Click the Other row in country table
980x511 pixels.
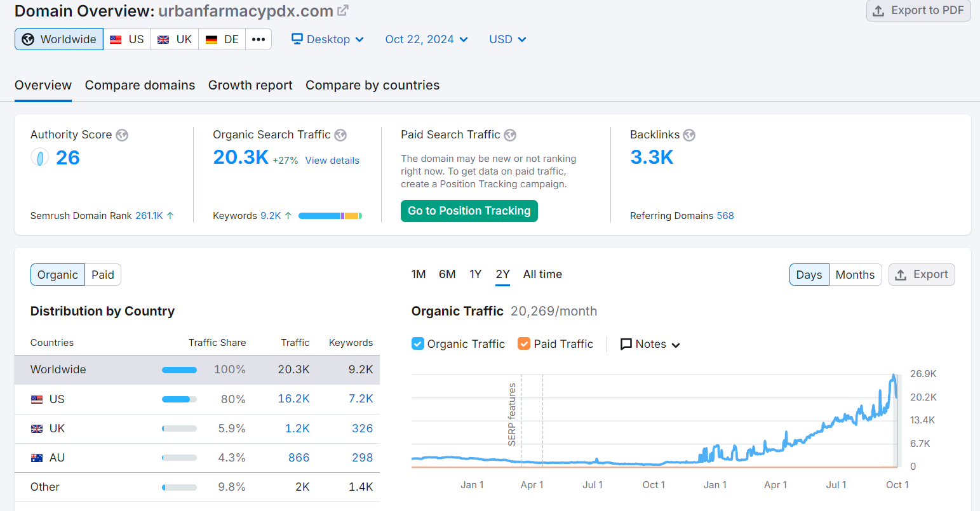coord(197,487)
